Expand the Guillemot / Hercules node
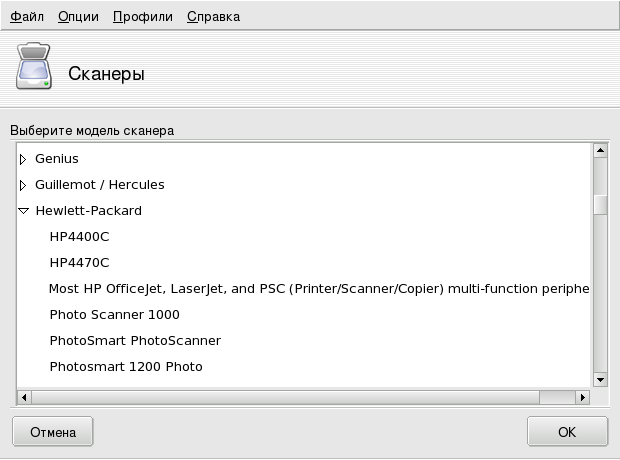The width and height of the screenshot is (620, 460). [23, 185]
